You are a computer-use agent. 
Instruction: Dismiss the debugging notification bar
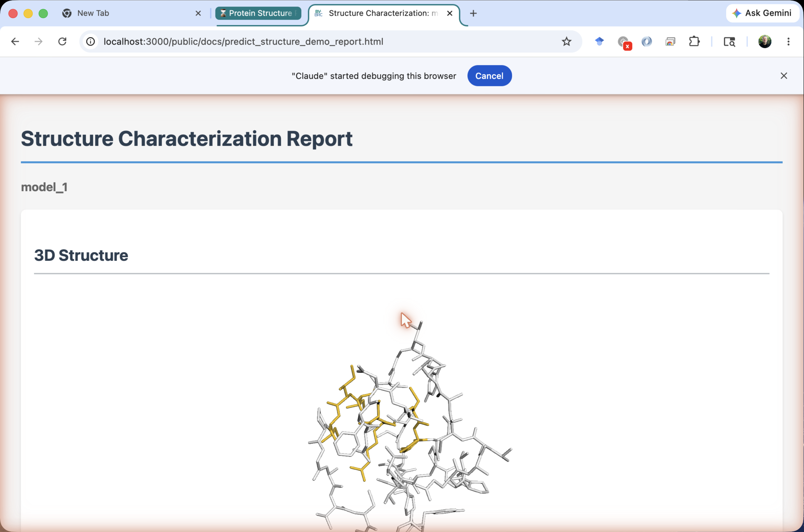(784, 76)
